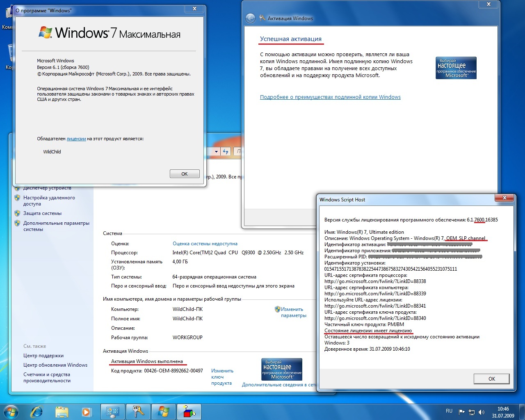The width and height of the screenshot is (525, 420).
Task: Open the taskbar clock showing 10:46
Action: click(503, 412)
